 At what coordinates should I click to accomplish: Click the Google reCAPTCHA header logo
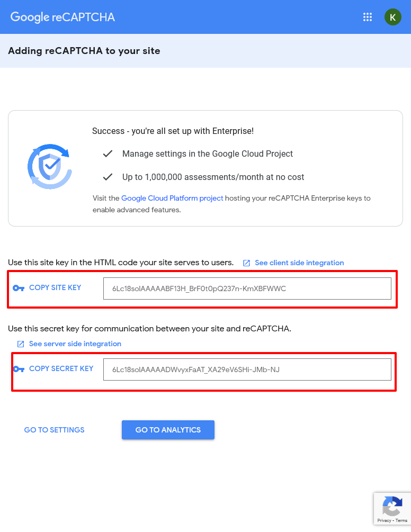(63, 17)
